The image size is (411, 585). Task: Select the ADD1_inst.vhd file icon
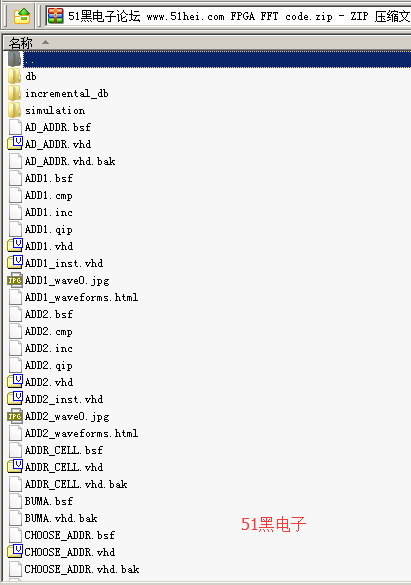15,263
